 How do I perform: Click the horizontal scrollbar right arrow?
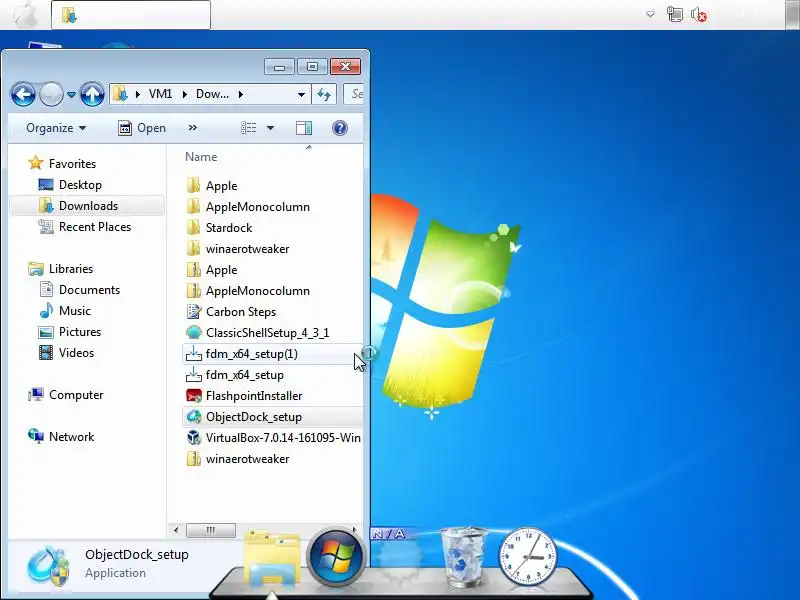point(355,530)
